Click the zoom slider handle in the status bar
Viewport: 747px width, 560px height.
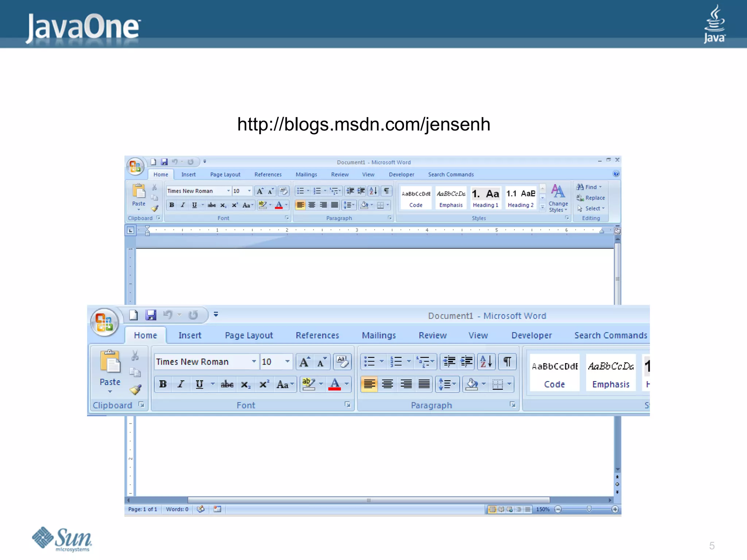coord(589,509)
